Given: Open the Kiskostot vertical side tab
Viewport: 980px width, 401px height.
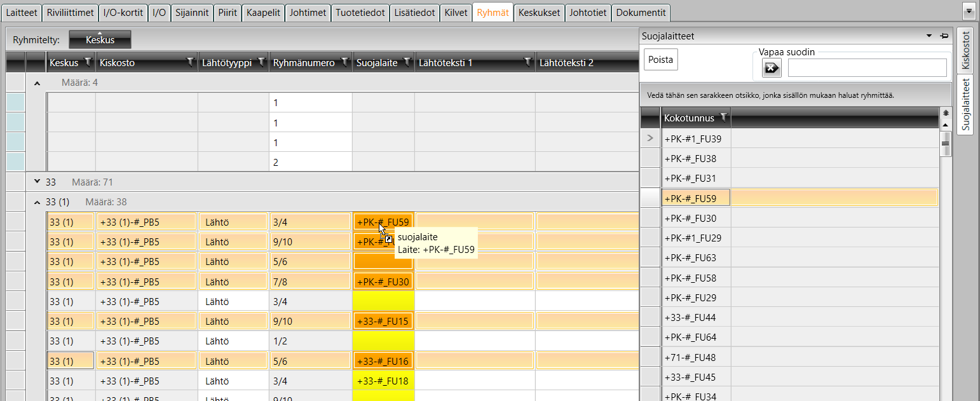Looking at the screenshot, I should (x=965, y=50).
